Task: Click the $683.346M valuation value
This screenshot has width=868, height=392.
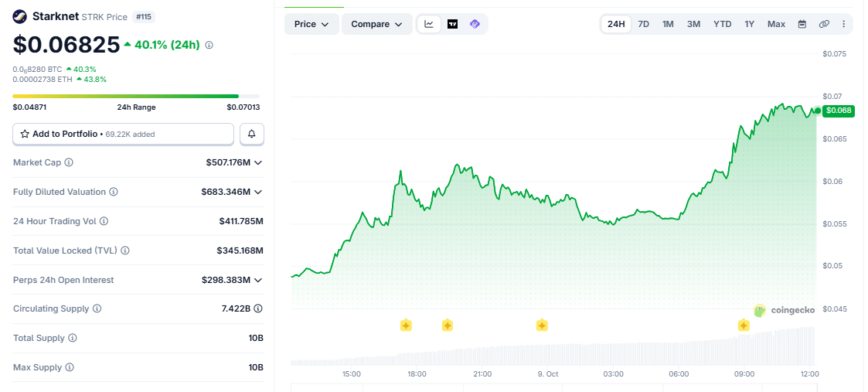Action: 226,192
